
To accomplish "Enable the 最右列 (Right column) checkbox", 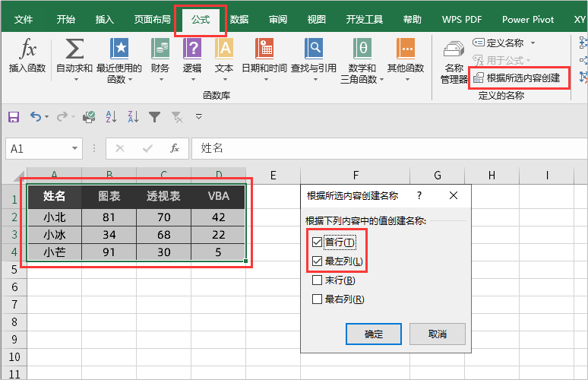I will (x=317, y=299).
